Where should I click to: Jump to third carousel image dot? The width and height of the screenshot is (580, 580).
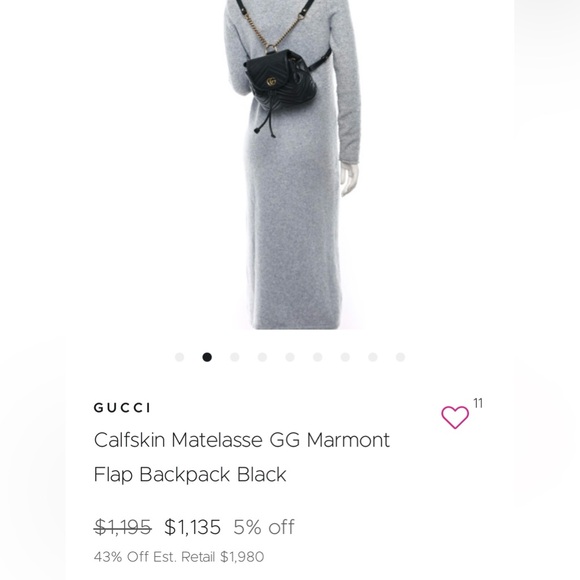[235, 357]
